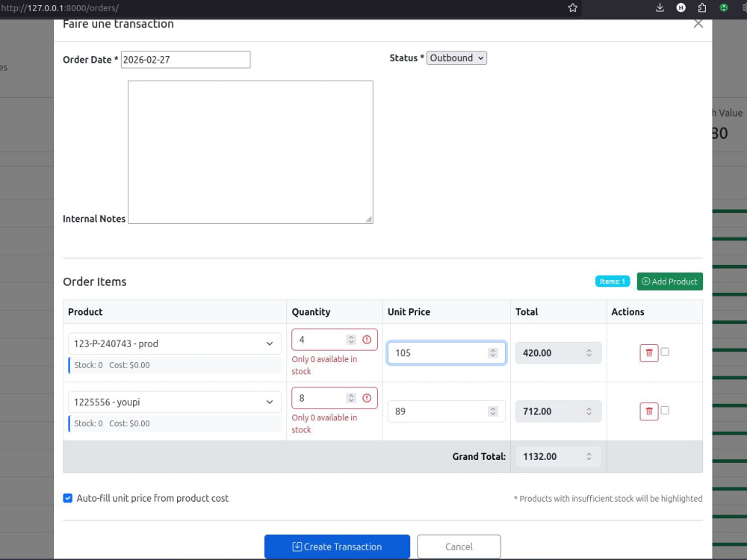747x560 pixels.
Task: Click the Create Transaction button
Action: point(338,547)
